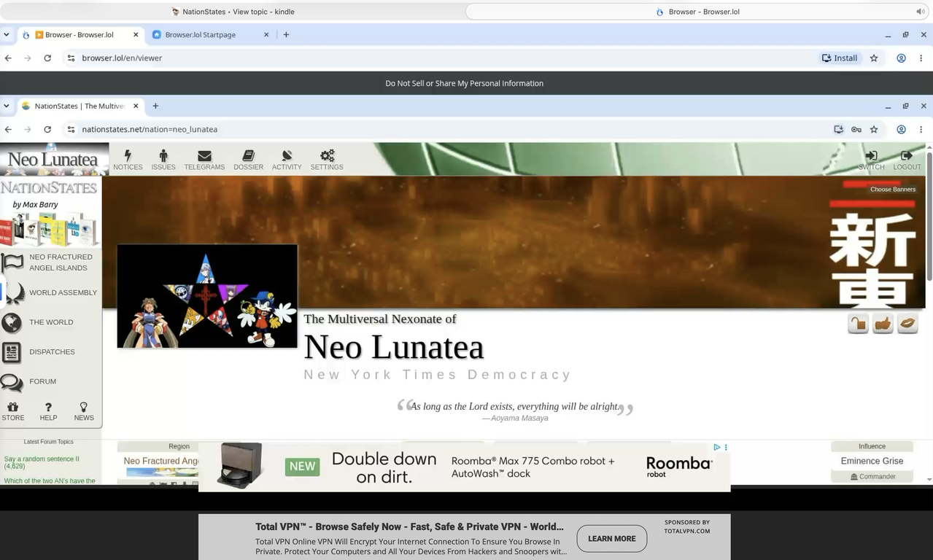Click the Neo Fractured Angel Islands region link

pos(161,461)
